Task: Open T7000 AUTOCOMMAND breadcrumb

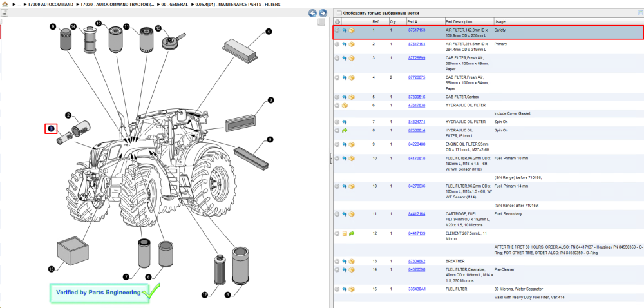Action: (50, 4)
